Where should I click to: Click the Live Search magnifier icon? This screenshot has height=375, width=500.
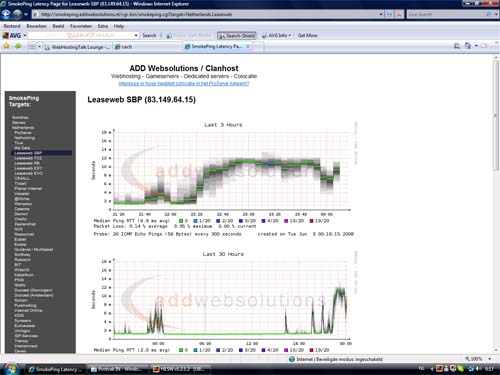488,14
